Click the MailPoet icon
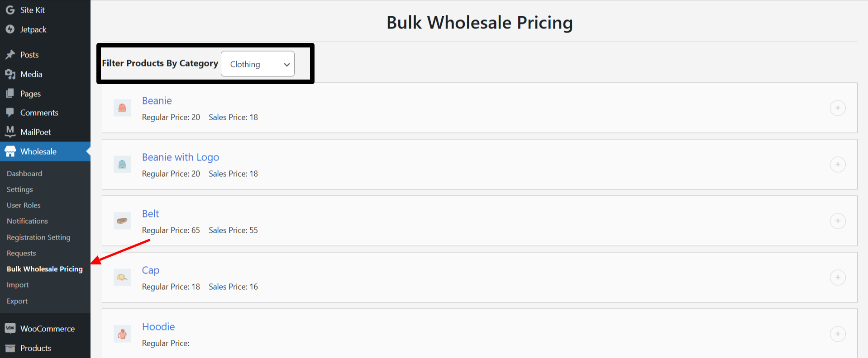Screen dimensions: 868x358 pyautogui.click(x=10, y=132)
